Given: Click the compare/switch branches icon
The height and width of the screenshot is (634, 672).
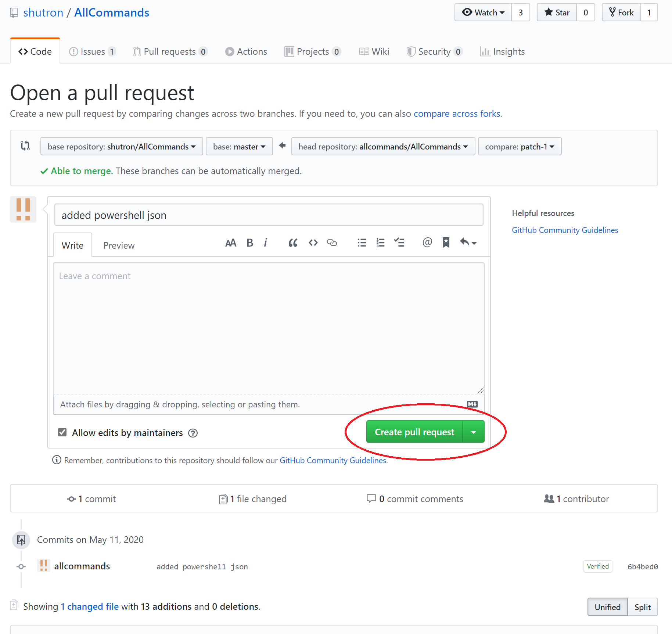Looking at the screenshot, I should pos(25,146).
